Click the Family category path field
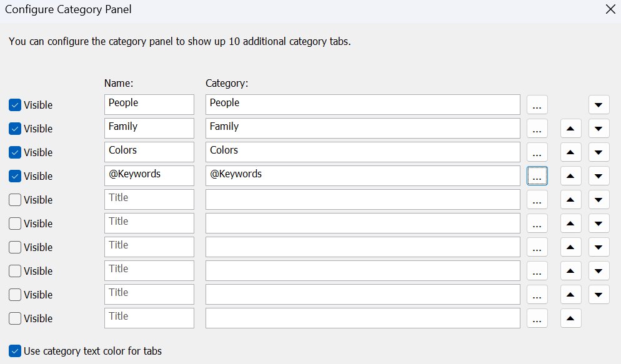This screenshot has height=364, width=621. tap(363, 128)
